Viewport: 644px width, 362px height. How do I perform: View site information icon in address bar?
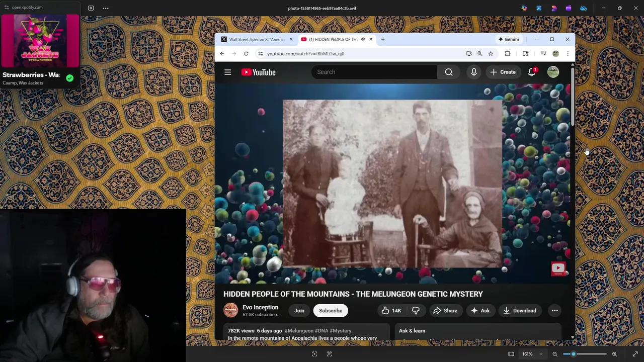point(260,53)
